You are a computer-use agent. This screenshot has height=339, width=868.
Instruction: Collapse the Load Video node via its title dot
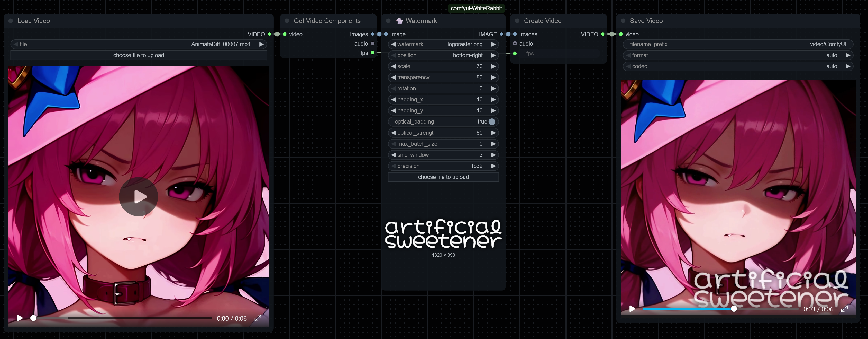pyautogui.click(x=11, y=21)
